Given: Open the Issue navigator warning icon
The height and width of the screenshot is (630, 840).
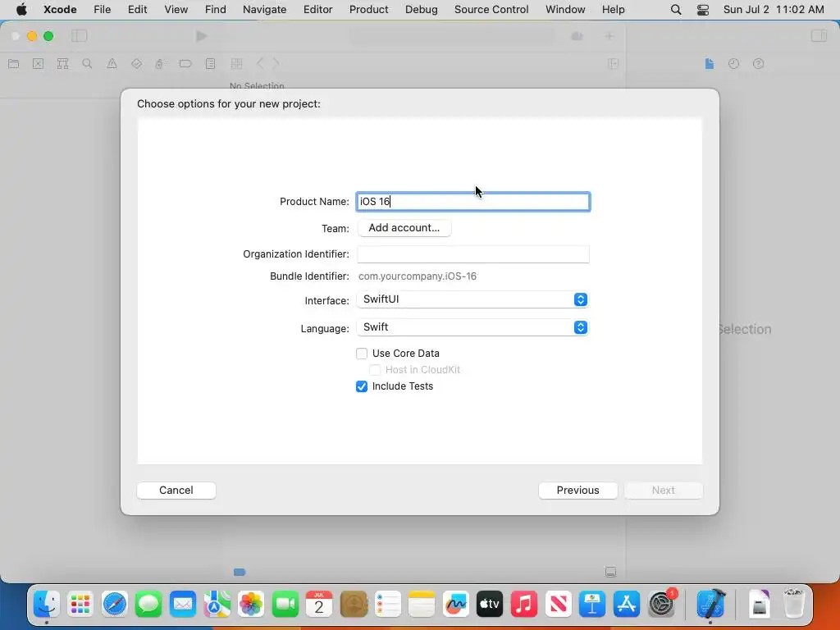Looking at the screenshot, I should (x=112, y=64).
